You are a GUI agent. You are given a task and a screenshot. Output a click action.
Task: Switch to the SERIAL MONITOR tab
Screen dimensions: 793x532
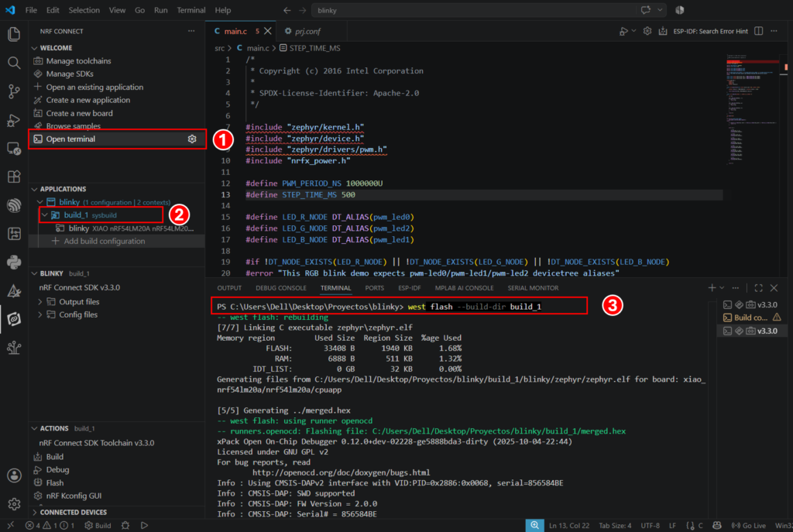(533, 288)
